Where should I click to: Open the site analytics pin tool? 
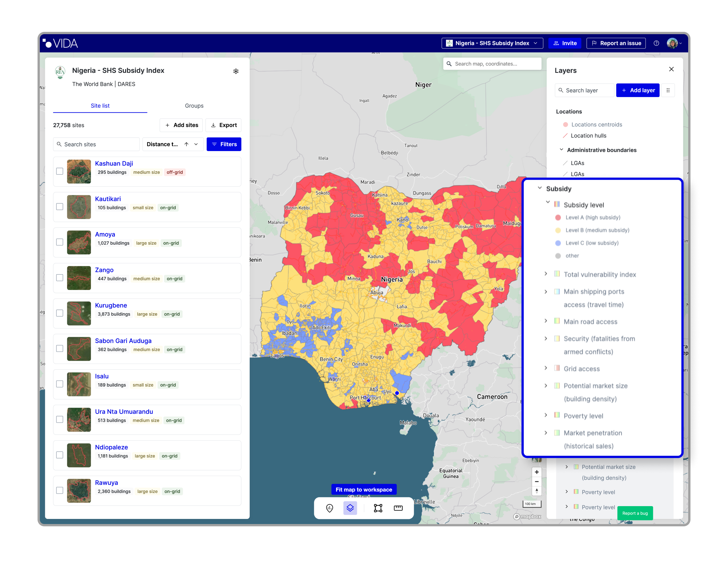329,508
